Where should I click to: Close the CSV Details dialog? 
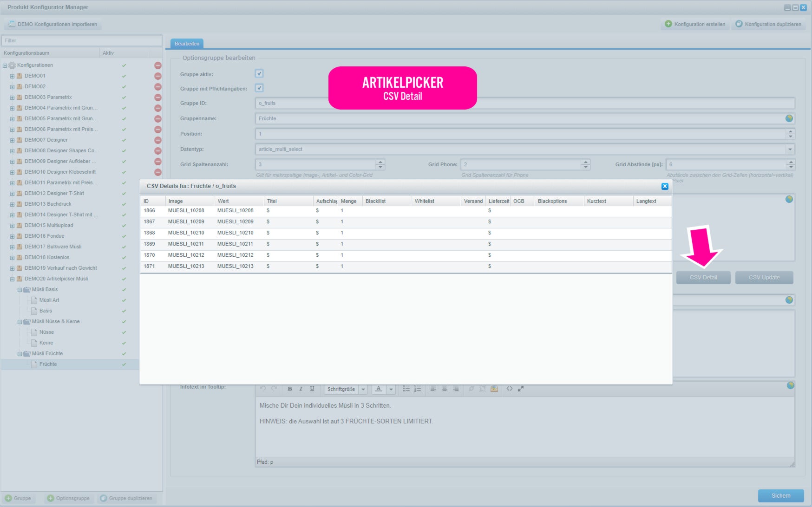[665, 186]
